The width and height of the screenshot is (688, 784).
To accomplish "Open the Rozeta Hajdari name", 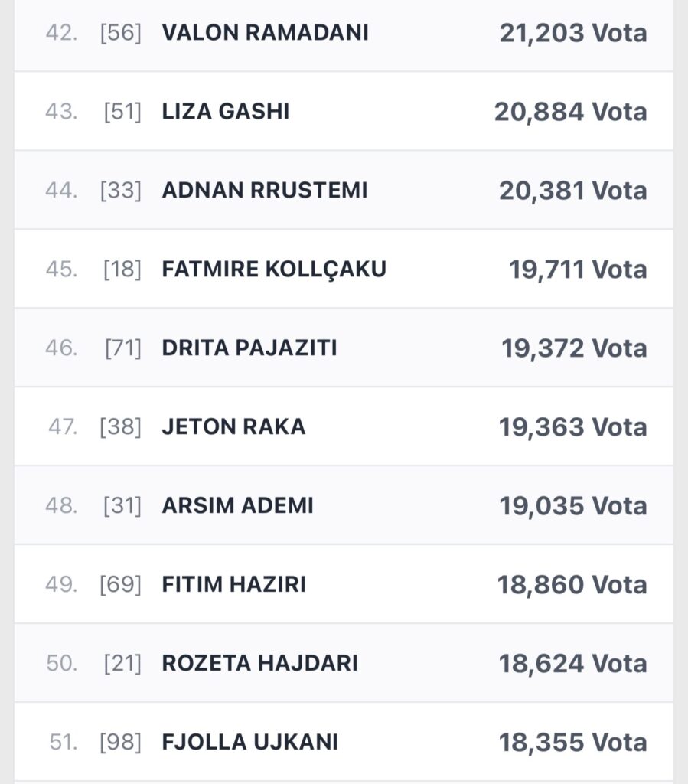I will click(260, 664).
